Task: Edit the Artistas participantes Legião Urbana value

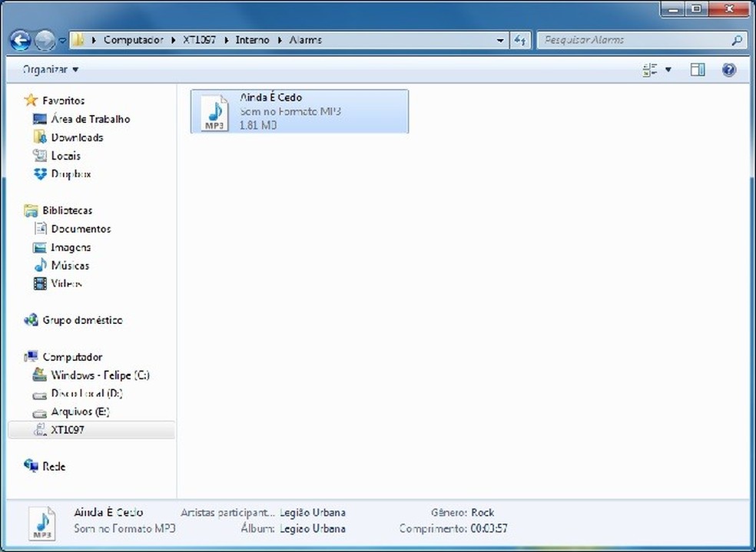Action: (x=313, y=513)
